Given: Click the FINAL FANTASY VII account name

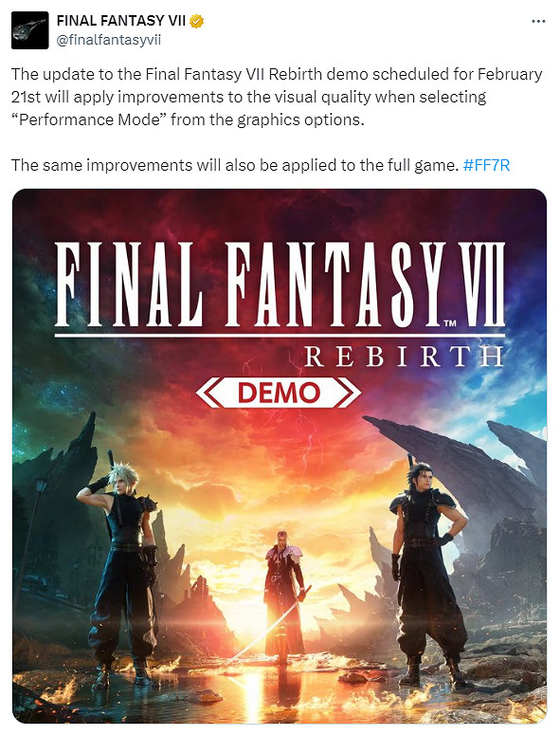Looking at the screenshot, I should pyautogui.click(x=120, y=21).
